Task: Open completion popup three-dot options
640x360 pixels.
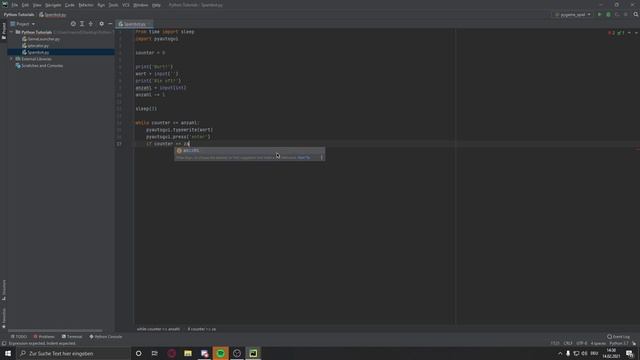Action: pyautogui.click(x=322, y=158)
